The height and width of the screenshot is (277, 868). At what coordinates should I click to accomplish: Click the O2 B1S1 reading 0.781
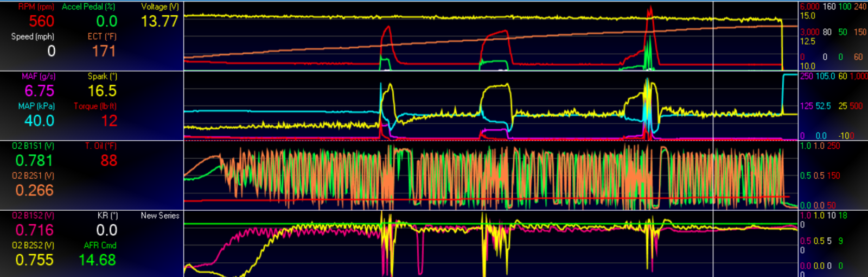coord(34,160)
